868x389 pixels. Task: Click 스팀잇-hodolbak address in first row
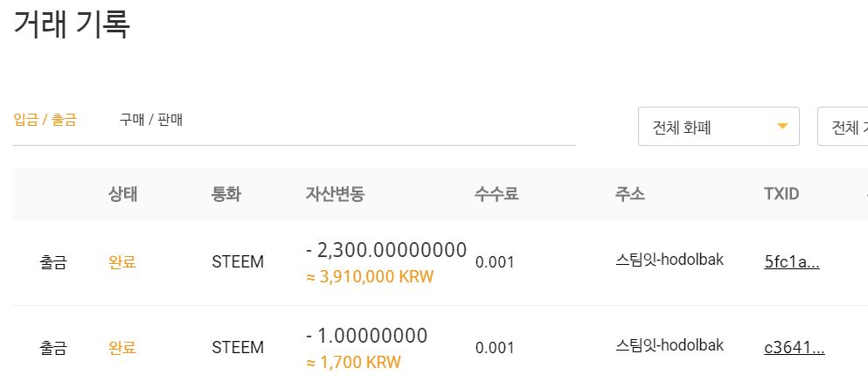pyautogui.click(x=670, y=260)
